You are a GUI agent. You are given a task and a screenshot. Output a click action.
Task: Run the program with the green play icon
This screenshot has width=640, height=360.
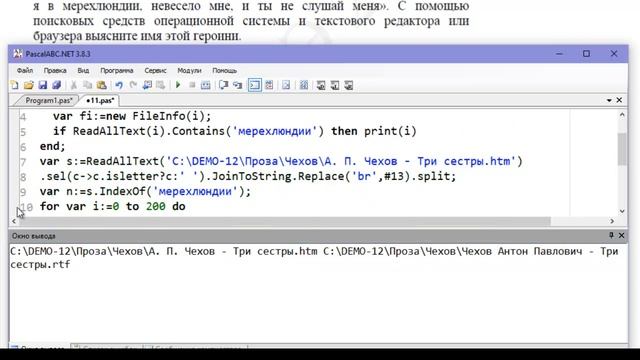tap(178, 85)
